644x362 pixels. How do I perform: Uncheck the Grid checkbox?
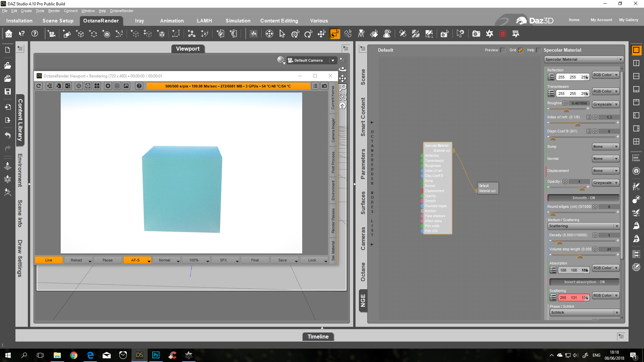coord(520,50)
